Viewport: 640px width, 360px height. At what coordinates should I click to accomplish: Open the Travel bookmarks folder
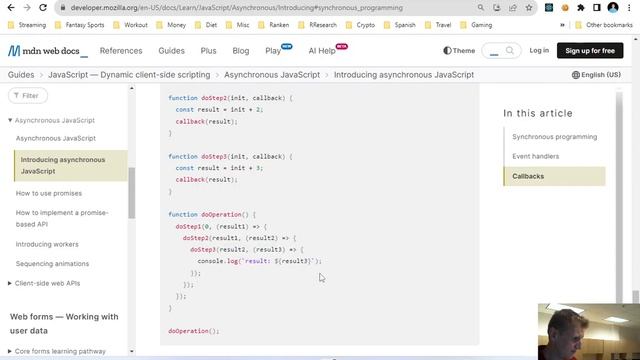(x=438, y=25)
